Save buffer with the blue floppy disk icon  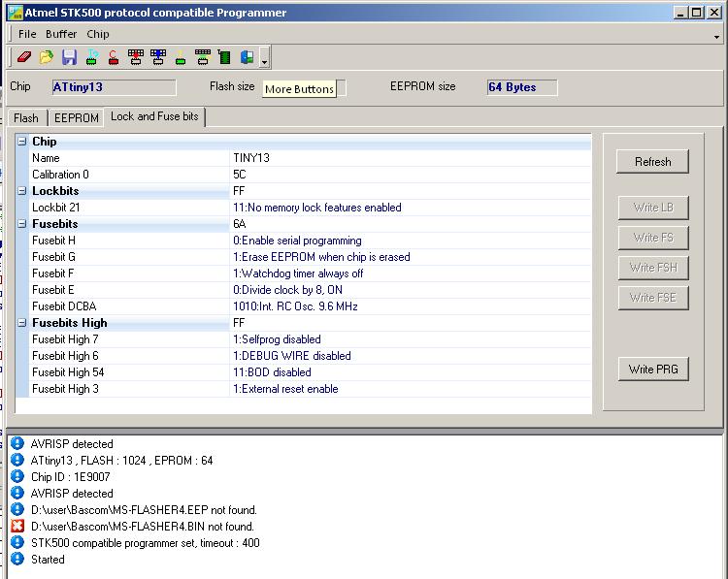69,57
